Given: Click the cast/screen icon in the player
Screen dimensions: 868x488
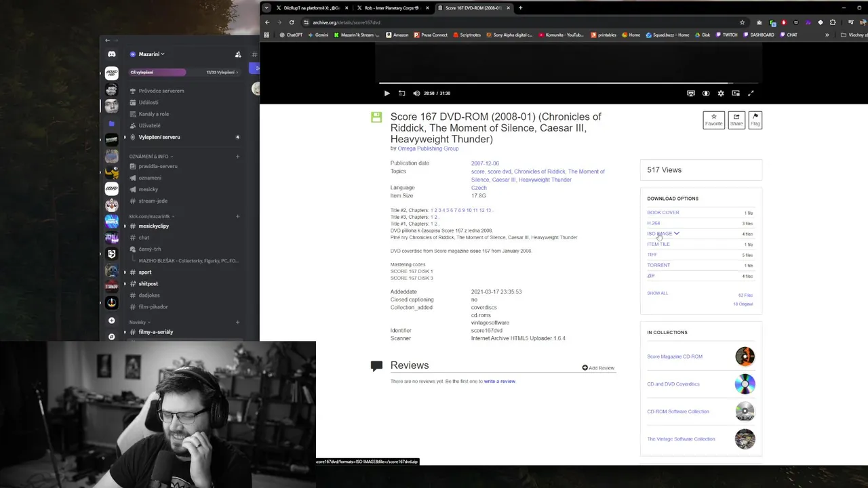Looking at the screenshot, I should pos(691,94).
